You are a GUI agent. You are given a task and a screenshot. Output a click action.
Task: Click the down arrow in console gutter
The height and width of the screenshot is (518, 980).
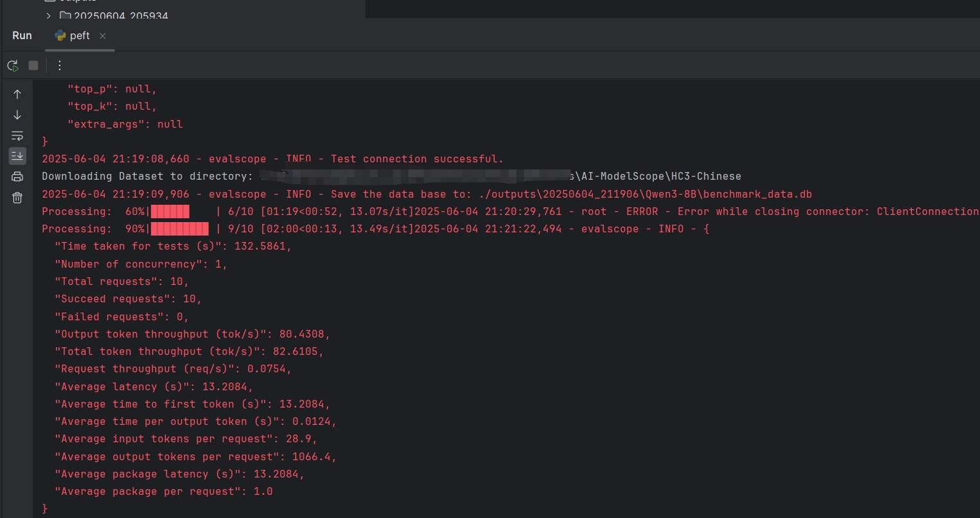(17, 115)
